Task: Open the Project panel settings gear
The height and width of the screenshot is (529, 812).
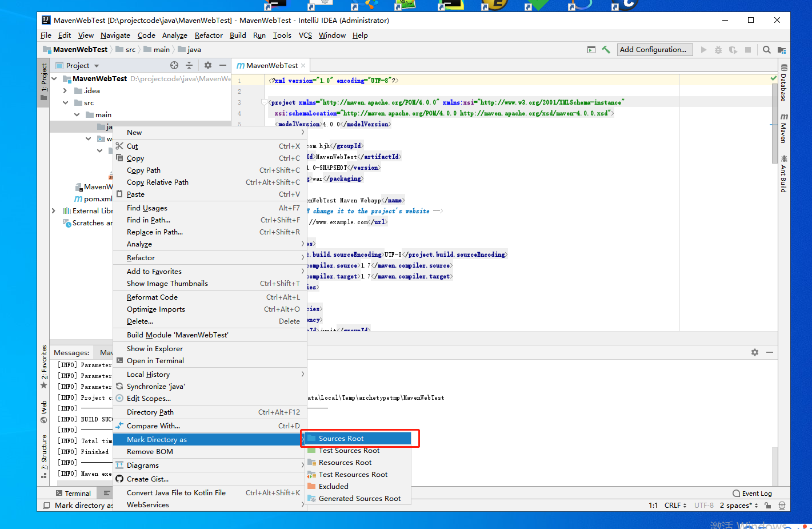Action: click(208, 65)
